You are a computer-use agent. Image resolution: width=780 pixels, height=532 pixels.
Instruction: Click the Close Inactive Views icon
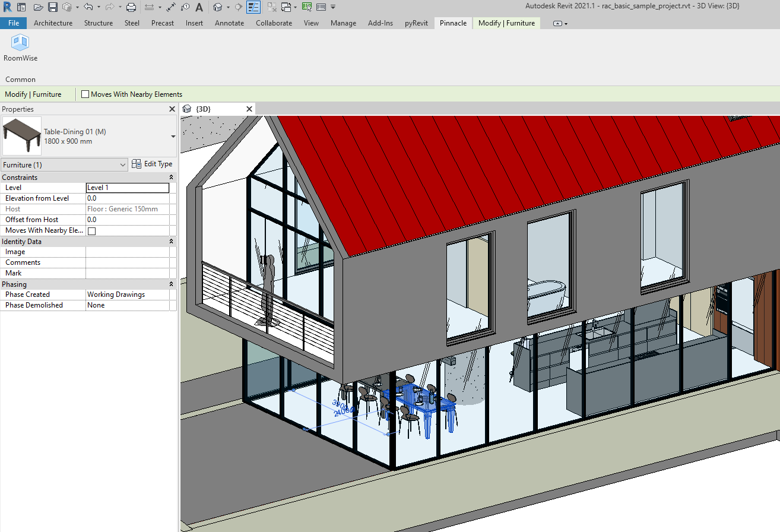271,7
